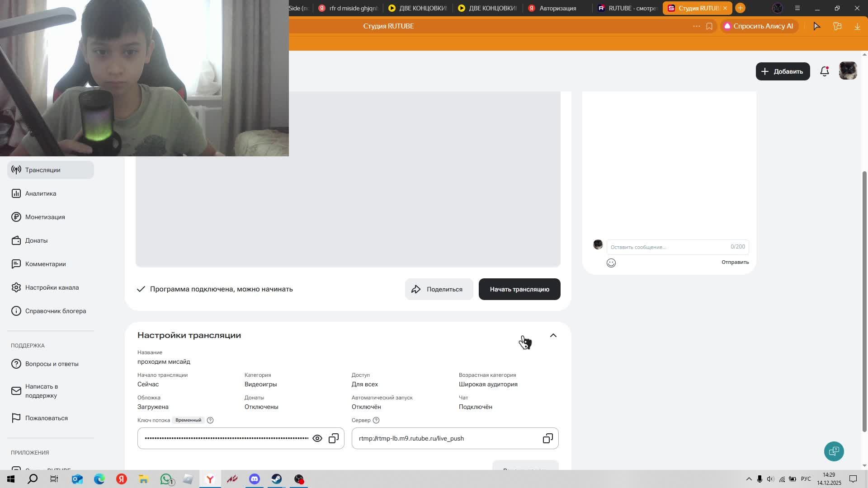Switch to the Авторизация browser tab
The height and width of the screenshot is (488, 868).
click(x=557, y=8)
